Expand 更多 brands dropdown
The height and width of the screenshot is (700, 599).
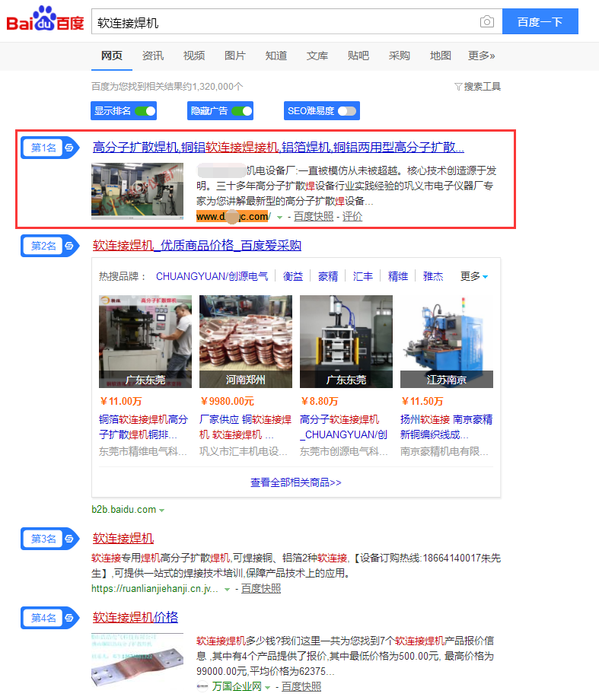point(474,276)
